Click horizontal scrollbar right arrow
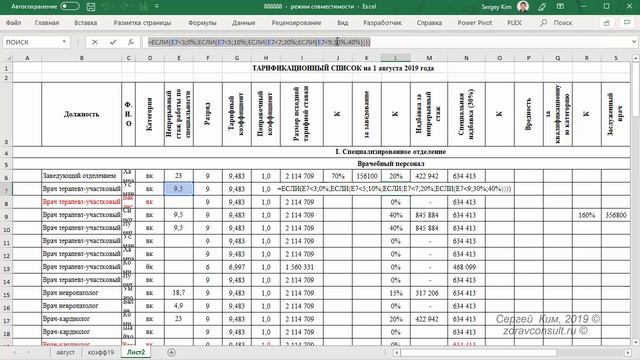The image size is (640, 360). (628, 353)
